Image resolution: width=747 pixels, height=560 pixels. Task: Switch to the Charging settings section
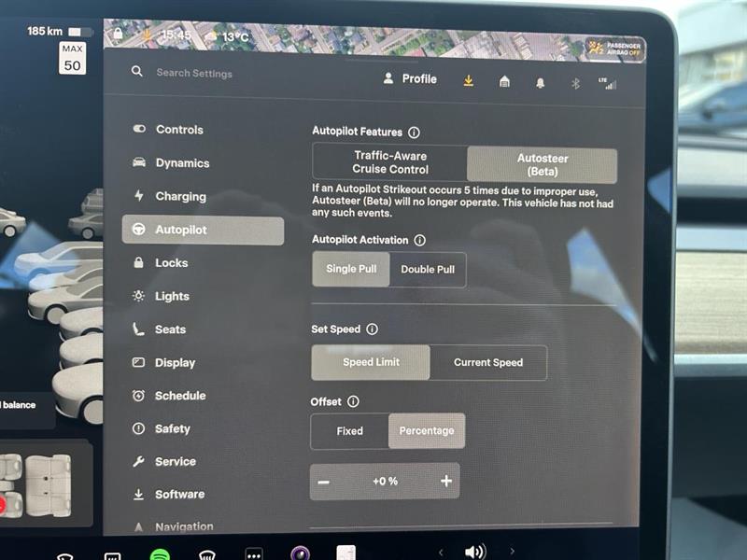tap(180, 197)
